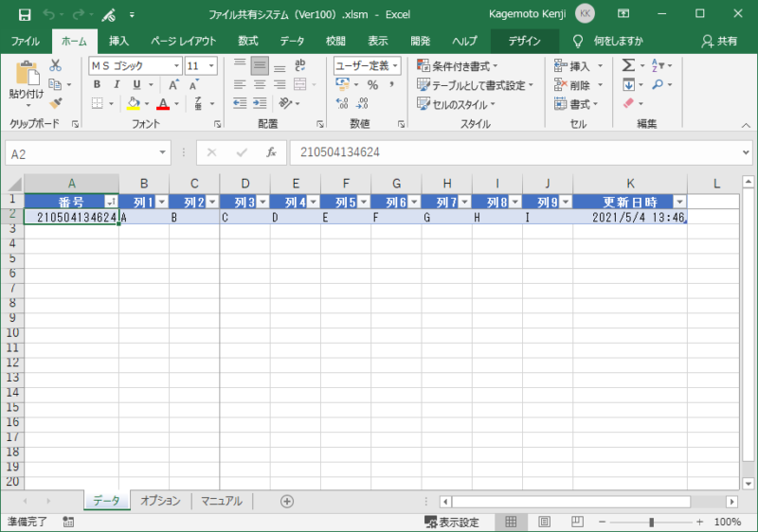Click the Clear eraser icon
The image size is (758, 532).
[628, 103]
